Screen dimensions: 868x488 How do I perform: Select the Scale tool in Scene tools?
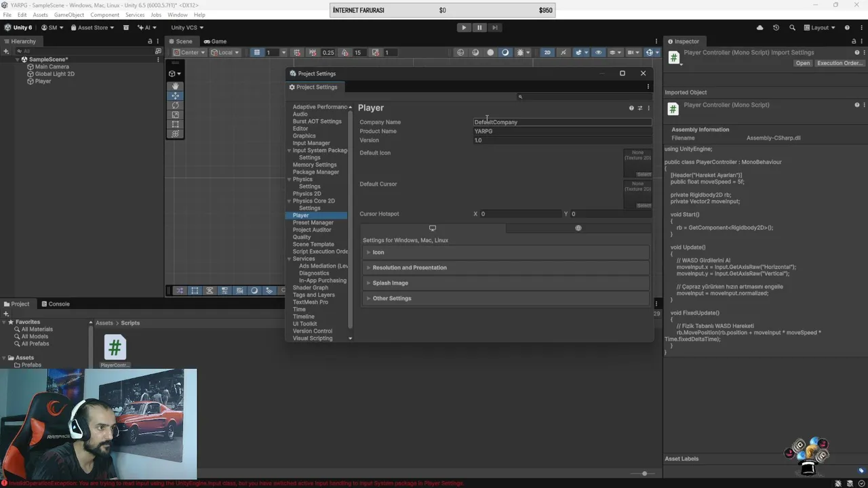pos(175,115)
